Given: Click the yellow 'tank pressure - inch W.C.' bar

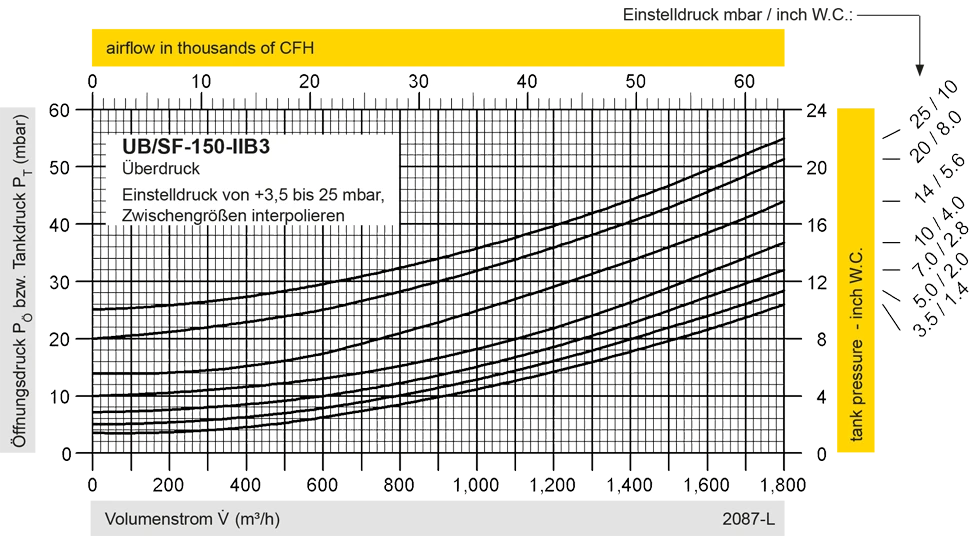Looking at the screenshot, I should point(857,280).
